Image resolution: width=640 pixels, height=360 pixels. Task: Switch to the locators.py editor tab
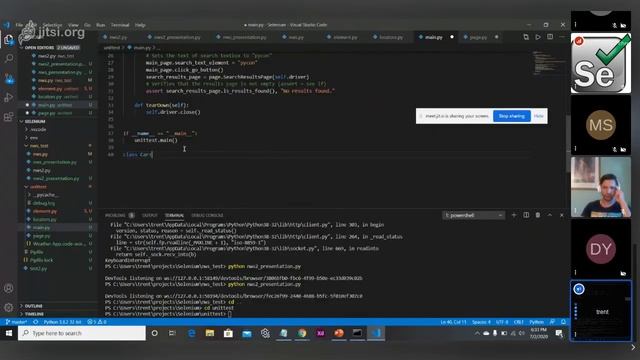click(x=390, y=37)
